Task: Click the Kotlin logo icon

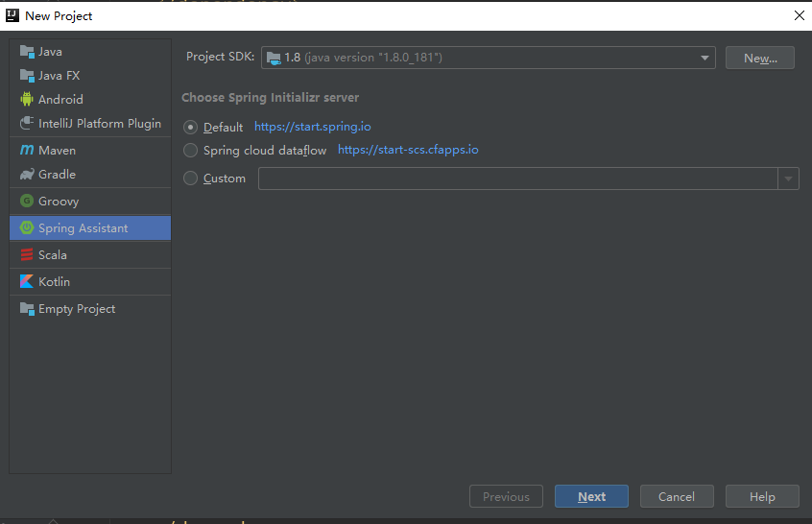Action: coord(27,282)
